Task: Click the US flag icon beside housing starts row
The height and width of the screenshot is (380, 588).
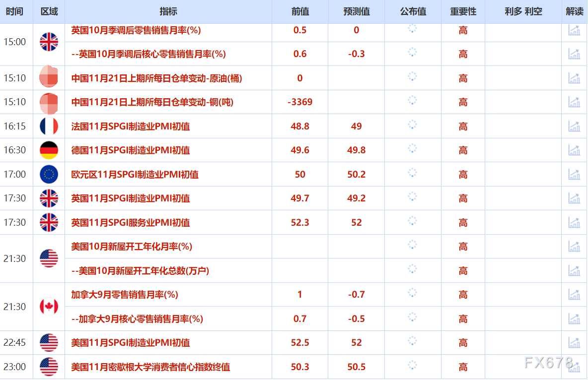Action: click(49, 258)
